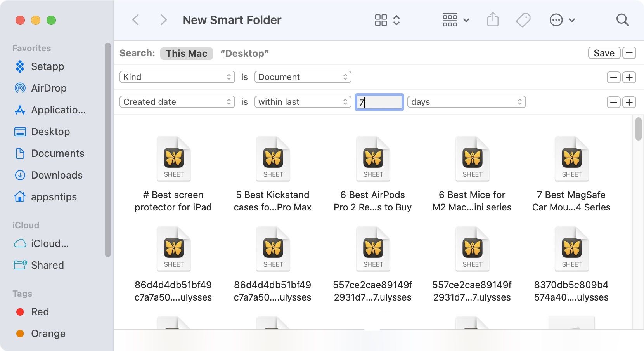Toggle icon view switcher in toolbar

[387, 20]
